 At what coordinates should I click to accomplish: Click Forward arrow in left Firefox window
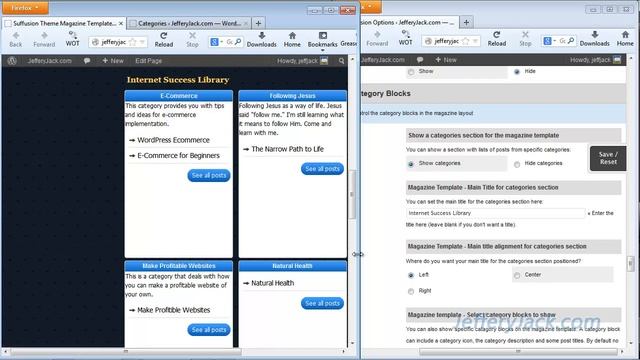pos(44,36)
